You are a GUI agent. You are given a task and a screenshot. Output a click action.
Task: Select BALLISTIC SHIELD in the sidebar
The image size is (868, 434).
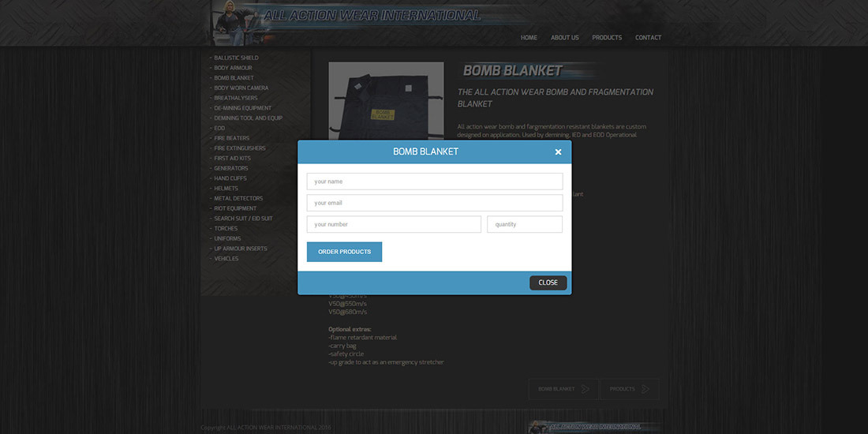tap(237, 58)
